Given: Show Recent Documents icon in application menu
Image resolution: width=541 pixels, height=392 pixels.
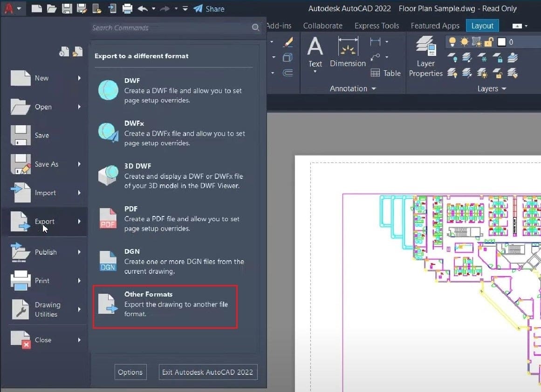Looking at the screenshot, I should 64,51.
